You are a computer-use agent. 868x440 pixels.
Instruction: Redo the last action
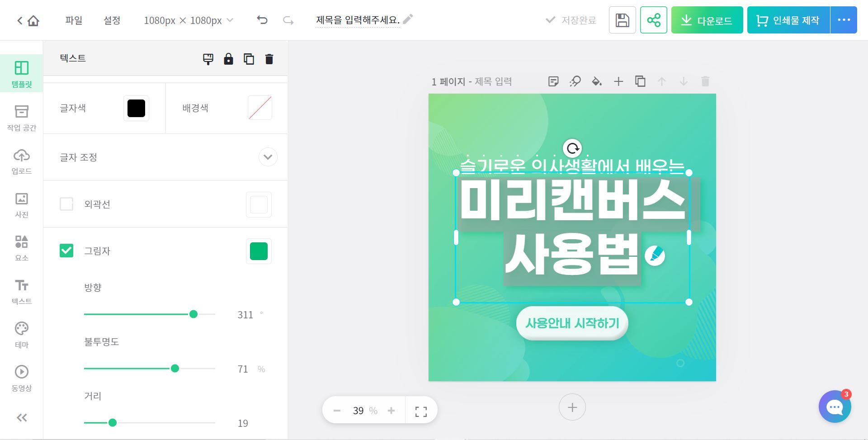tap(288, 20)
